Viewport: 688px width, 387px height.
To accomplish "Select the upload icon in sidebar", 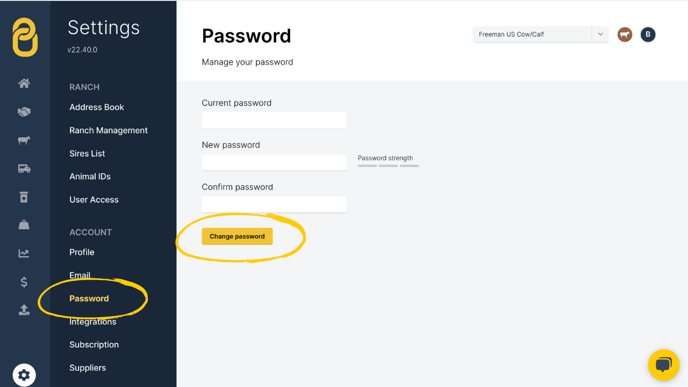I will (x=24, y=310).
